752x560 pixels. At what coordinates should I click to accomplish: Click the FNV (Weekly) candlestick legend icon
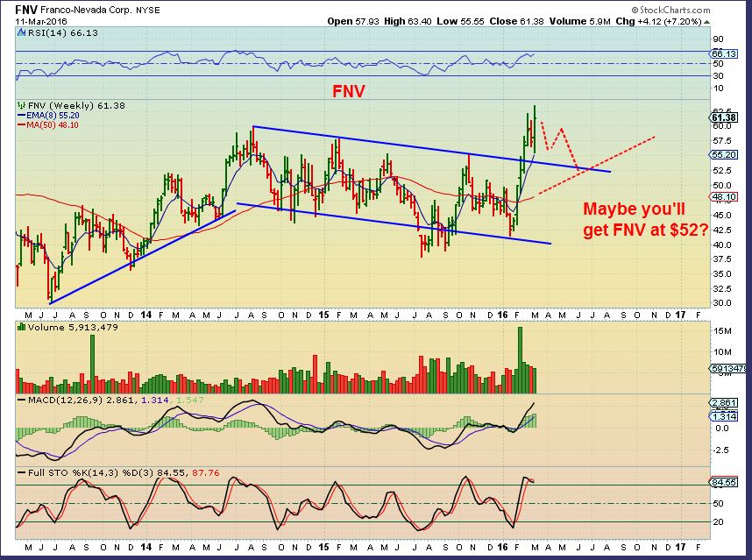(x=21, y=105)
